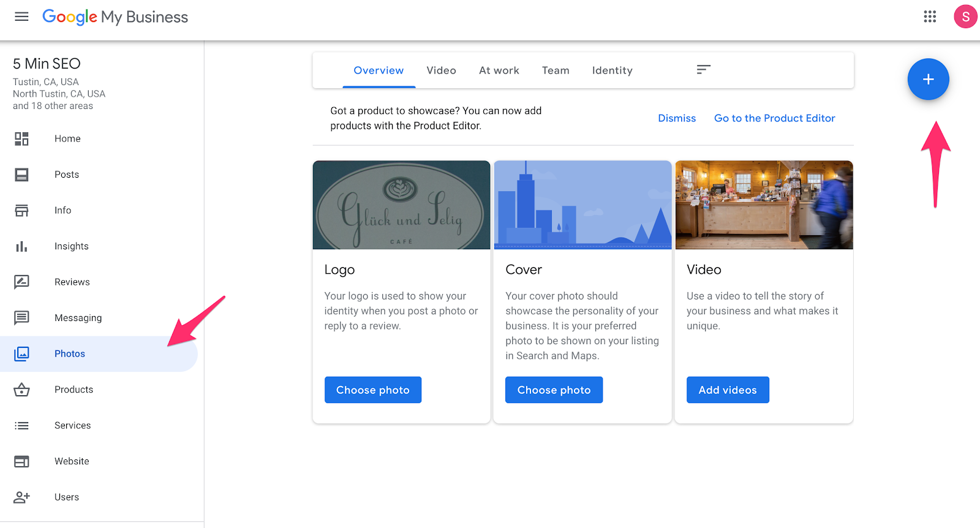Click the Services list icon
Viewport: 980px width, 528px height.
(21, 426)
